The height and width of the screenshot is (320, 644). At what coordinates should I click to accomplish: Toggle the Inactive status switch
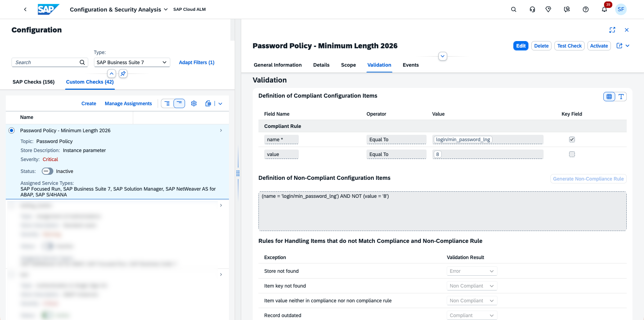[48, 171]
